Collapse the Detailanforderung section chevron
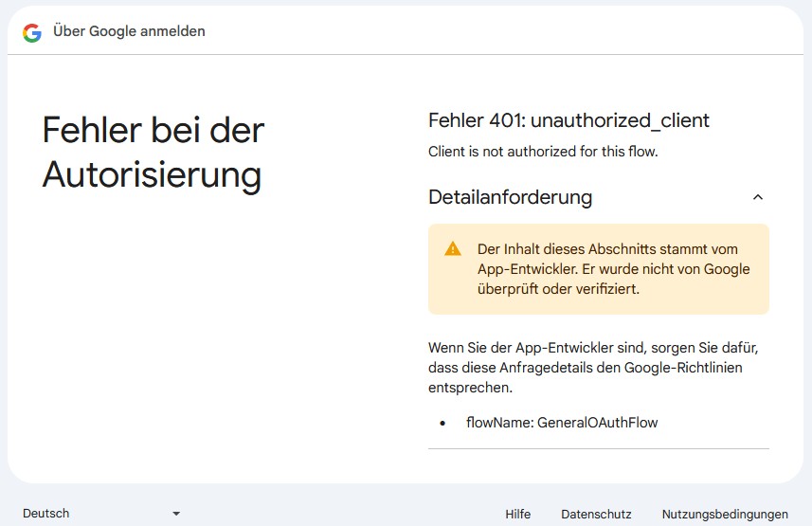Screen dimensions: 812x526 (758, 197)
